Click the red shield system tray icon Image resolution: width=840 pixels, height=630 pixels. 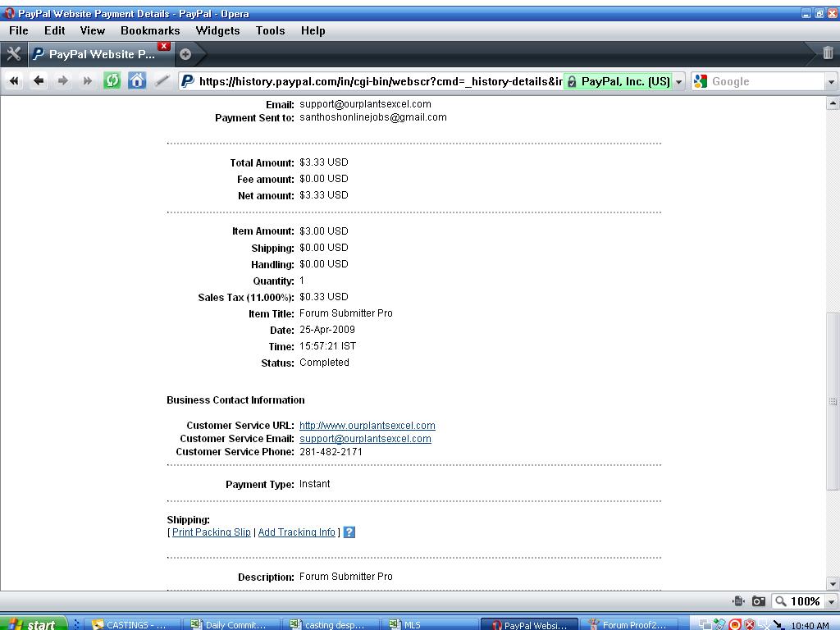point(750,624)
